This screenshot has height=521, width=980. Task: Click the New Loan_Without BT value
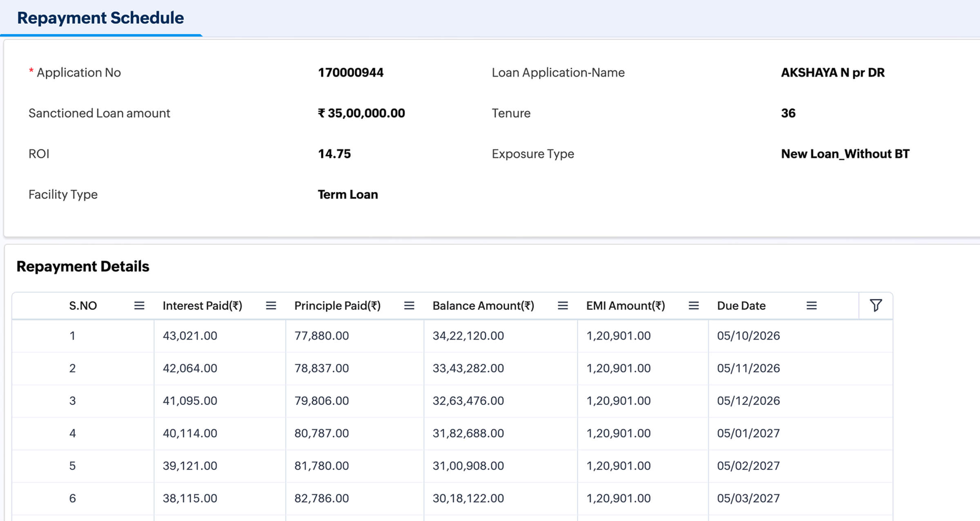pyautogui.click(x=845, y=154)
